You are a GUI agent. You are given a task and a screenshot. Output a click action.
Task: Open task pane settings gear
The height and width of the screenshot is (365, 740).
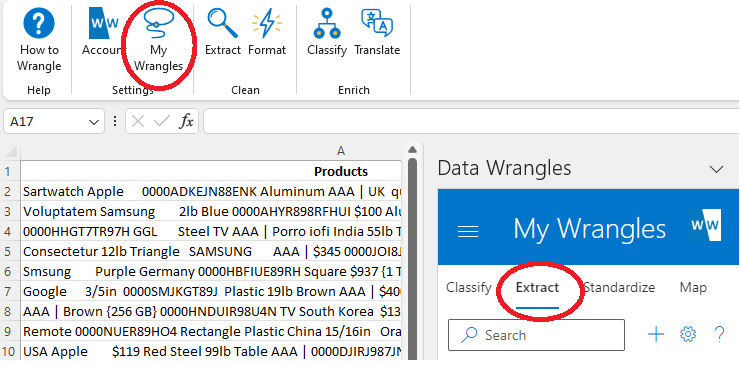click(x=688, y=335)
